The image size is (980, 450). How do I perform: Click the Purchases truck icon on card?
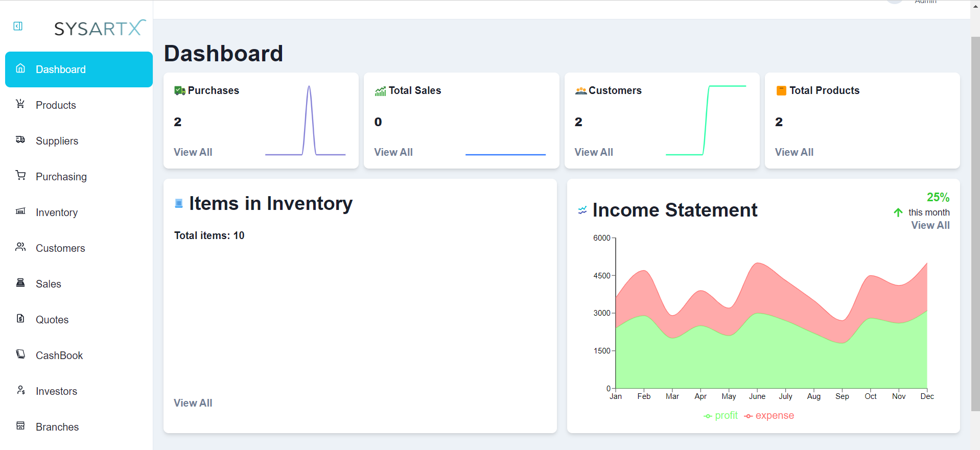click(x=180, y=91)
